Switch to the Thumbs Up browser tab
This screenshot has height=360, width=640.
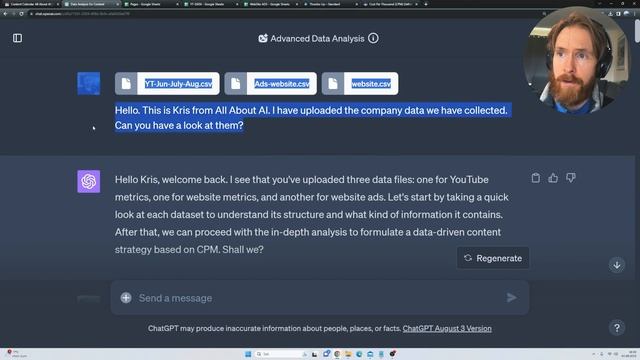[x=330, y=4]
